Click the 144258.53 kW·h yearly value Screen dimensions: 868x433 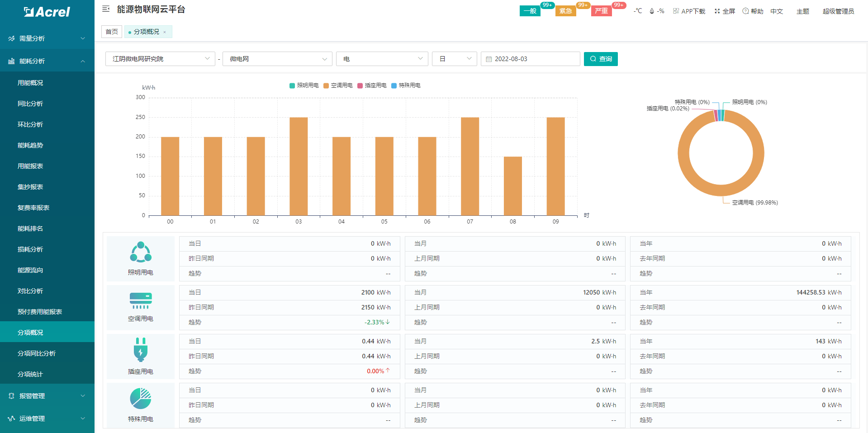click(x=819, y=292)
